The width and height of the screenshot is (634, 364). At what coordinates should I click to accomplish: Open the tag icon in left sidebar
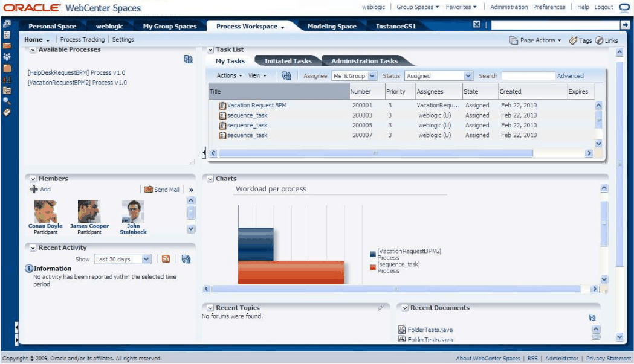coord(7,112)
